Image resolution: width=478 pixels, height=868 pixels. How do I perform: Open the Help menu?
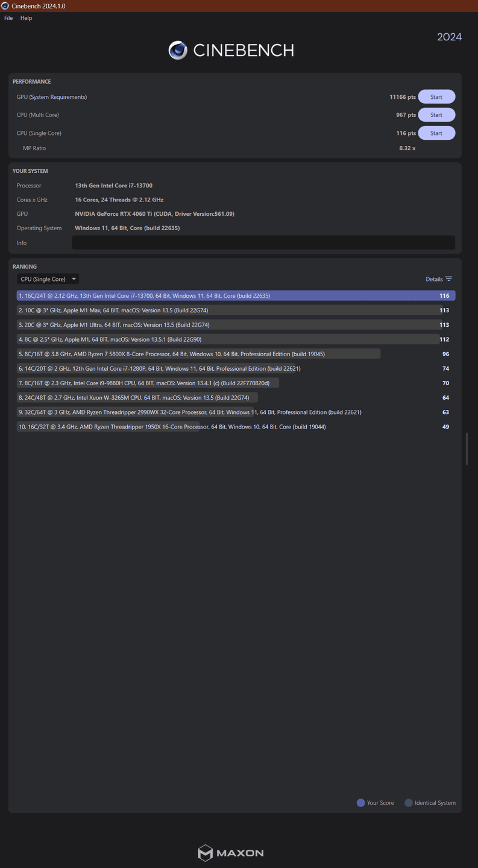[x=26, y=18]
